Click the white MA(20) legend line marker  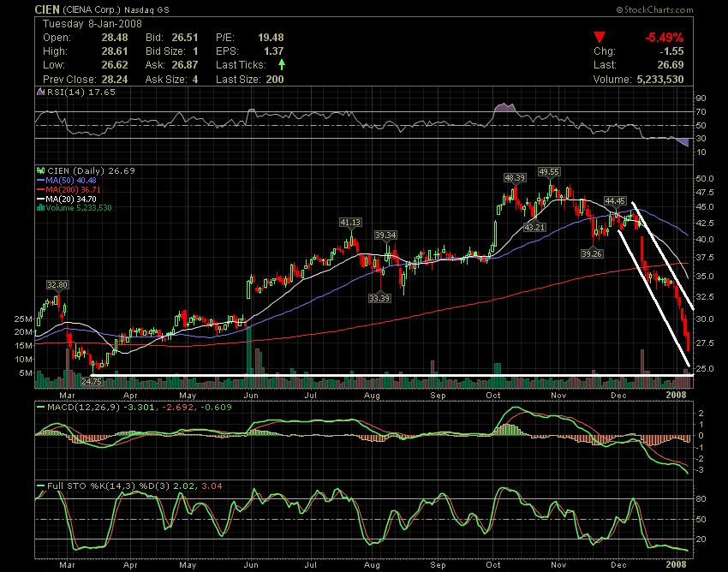(40, 199)
